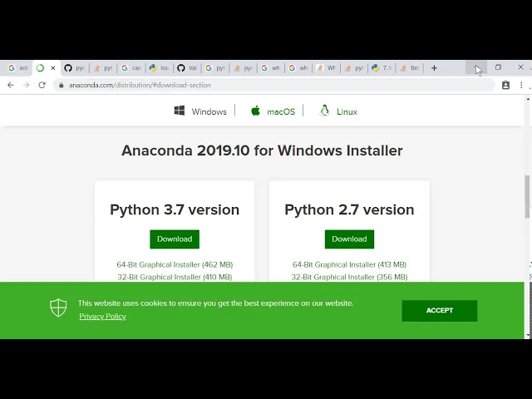The width and height of the screenshot is (532, 399).
Task: Click the cookie banner shield icon
Action: pos(58,308)
